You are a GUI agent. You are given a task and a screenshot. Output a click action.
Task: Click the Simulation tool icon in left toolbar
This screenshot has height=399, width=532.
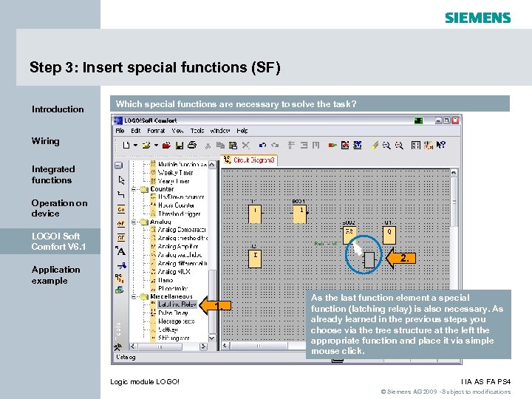pos(120,279)
